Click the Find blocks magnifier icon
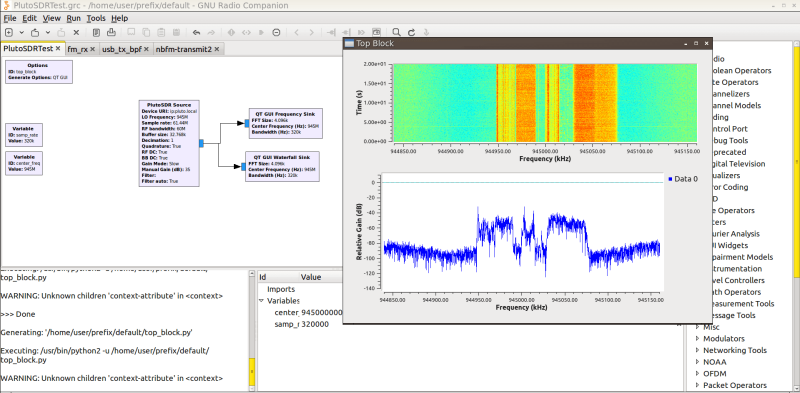 point(396,32)
